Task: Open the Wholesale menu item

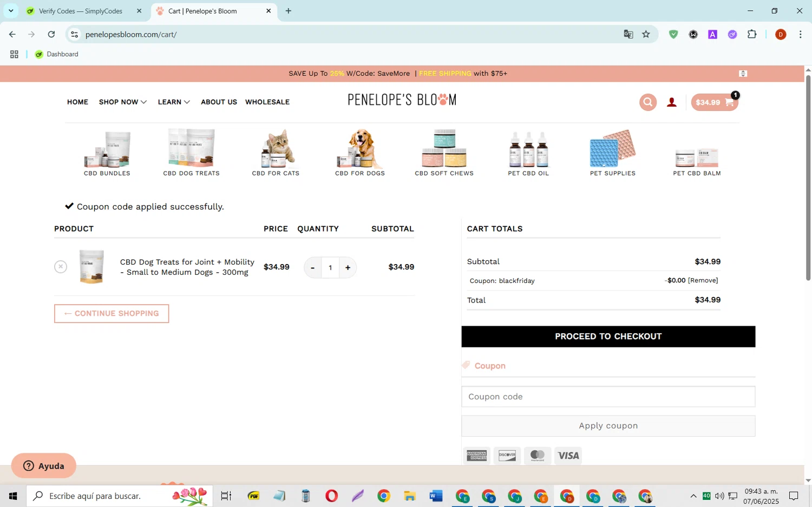Action: click(267, 102)
